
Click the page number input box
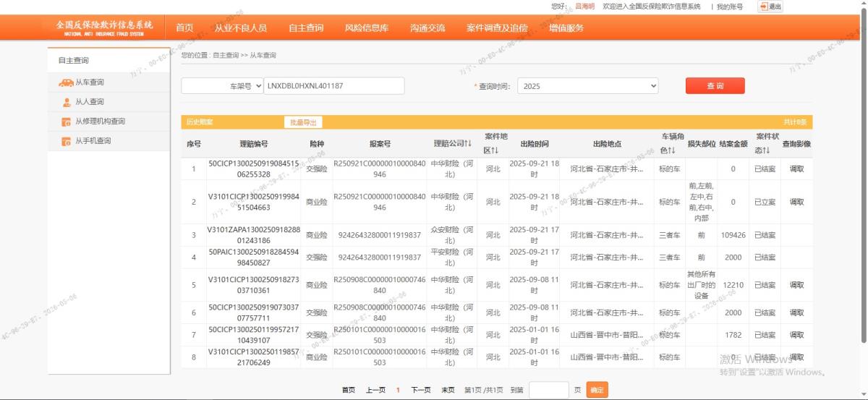[549, 390]
